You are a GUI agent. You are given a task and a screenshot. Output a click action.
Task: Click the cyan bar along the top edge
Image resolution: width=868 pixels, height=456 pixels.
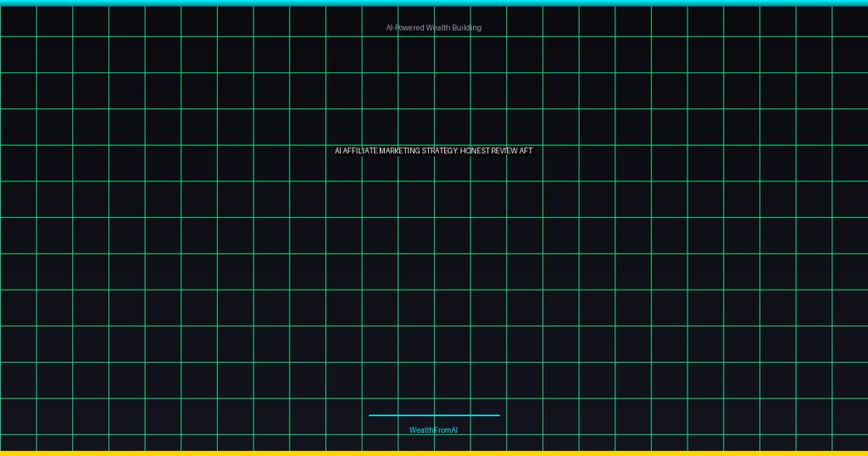pos(434,3)
